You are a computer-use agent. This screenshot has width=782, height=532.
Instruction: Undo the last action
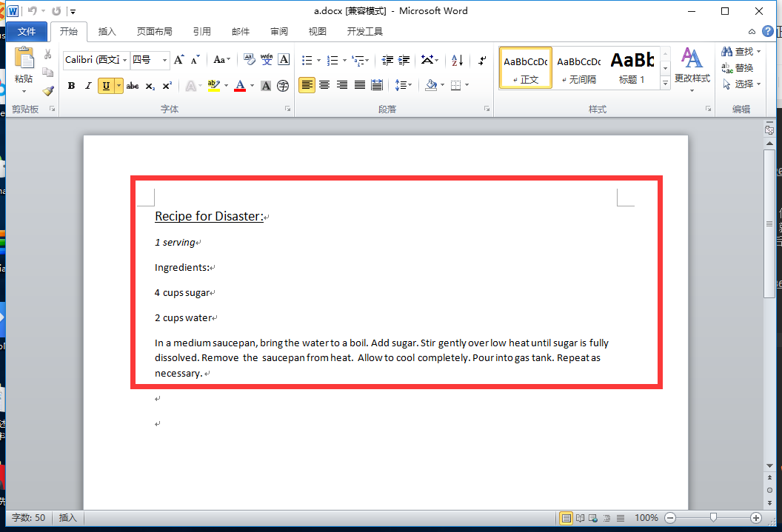[x=33, y=11]
